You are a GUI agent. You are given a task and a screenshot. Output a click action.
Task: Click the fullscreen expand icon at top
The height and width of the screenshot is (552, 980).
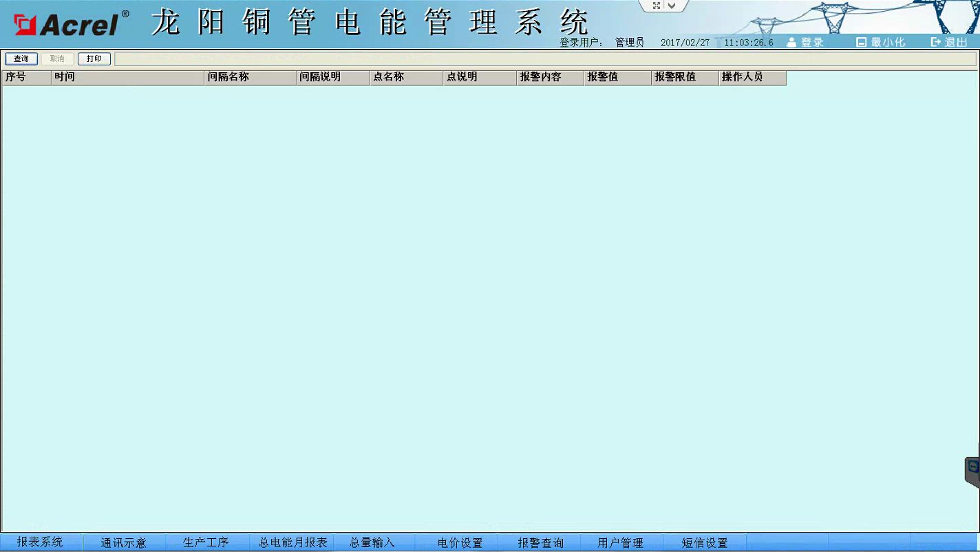click(x=657, y=6)
